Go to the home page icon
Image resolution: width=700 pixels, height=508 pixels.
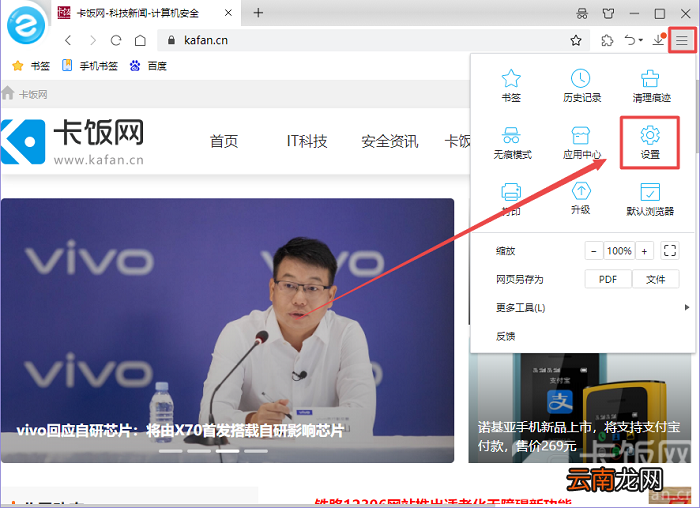140,41
